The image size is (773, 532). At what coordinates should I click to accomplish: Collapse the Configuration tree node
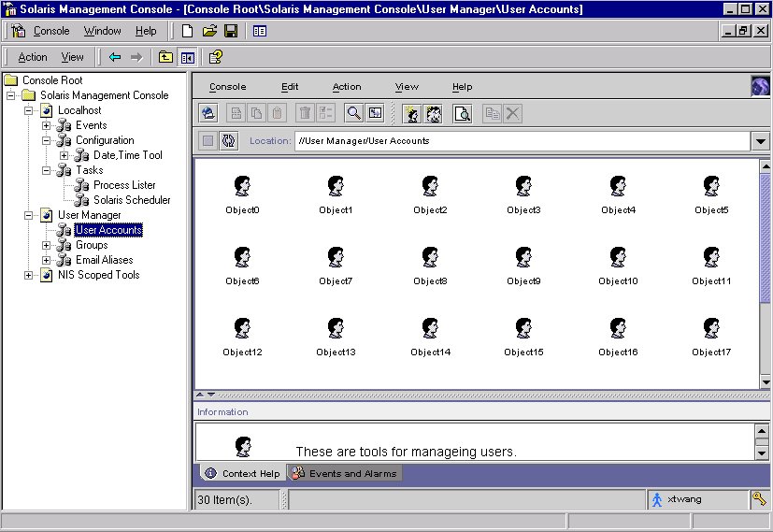point(47,140)
